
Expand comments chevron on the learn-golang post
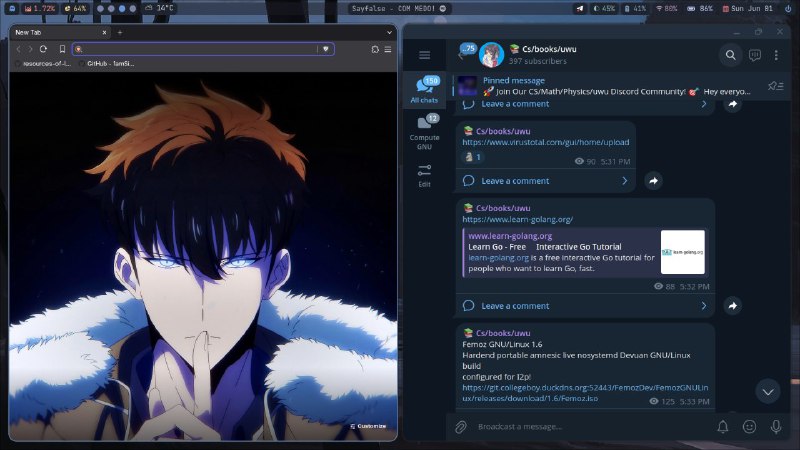(x=704, y=306)
